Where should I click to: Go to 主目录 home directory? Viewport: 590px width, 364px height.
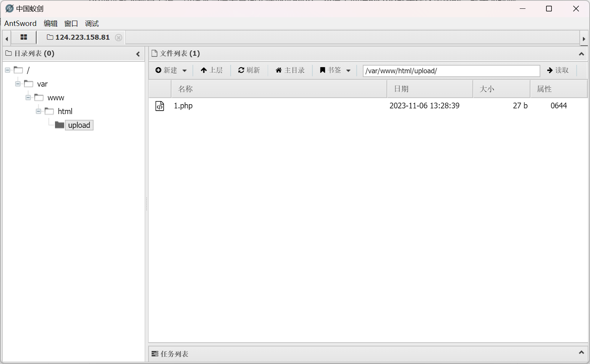290,70
